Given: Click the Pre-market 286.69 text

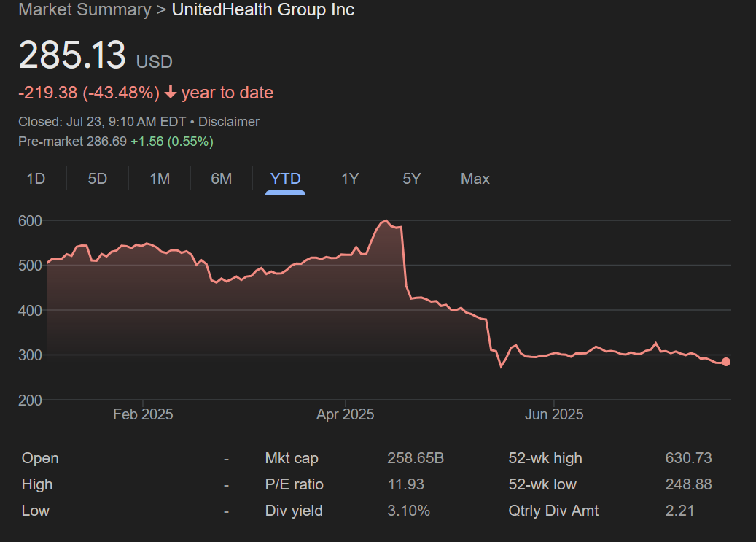Looking at the screenshot, I should [72, 142].
